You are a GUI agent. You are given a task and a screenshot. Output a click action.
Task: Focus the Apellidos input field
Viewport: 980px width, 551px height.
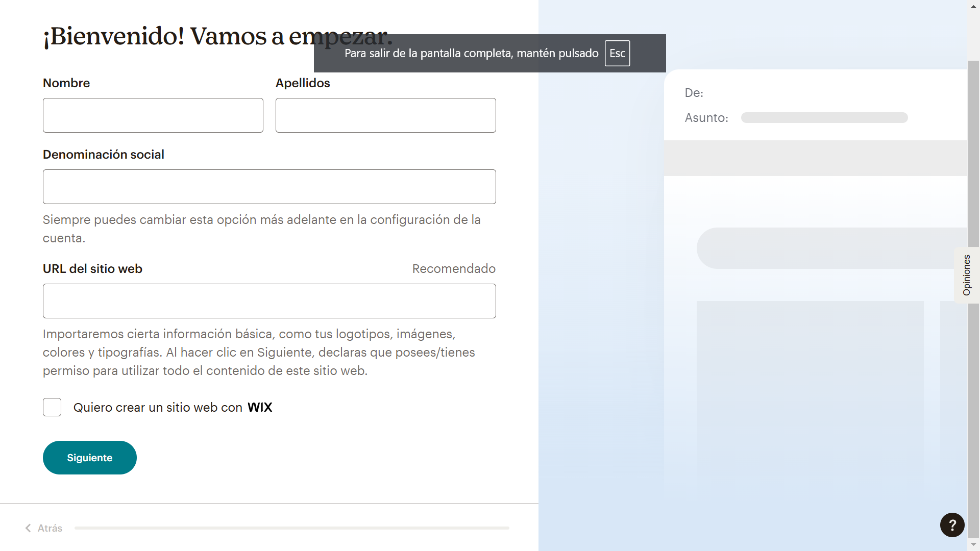click(x=386, y=115)
